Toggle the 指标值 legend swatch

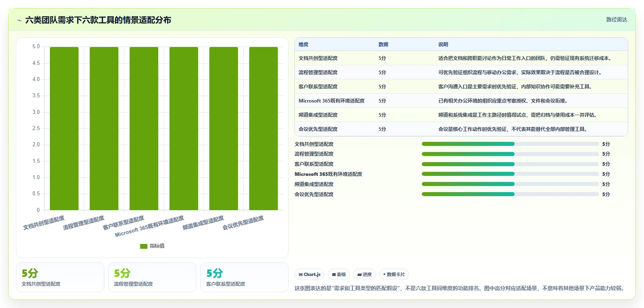[x=144, y=246]
